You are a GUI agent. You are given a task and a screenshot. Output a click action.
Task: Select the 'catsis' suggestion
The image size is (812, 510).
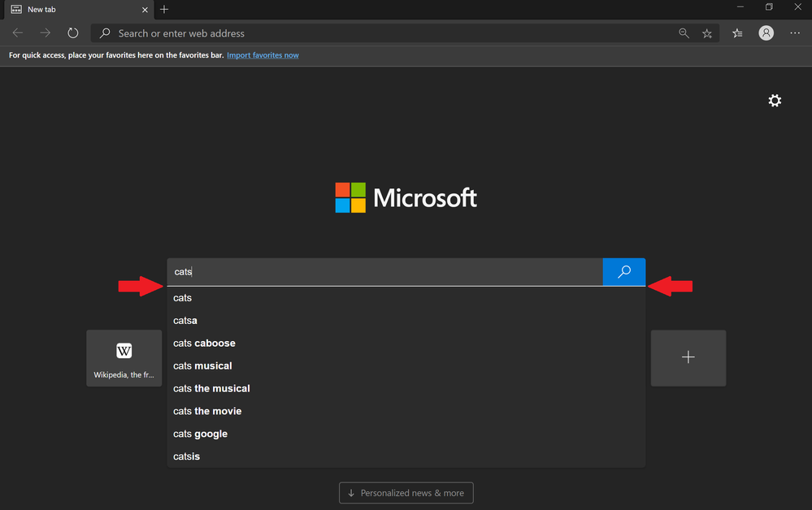pyautogui.click(x=406, y=456)
